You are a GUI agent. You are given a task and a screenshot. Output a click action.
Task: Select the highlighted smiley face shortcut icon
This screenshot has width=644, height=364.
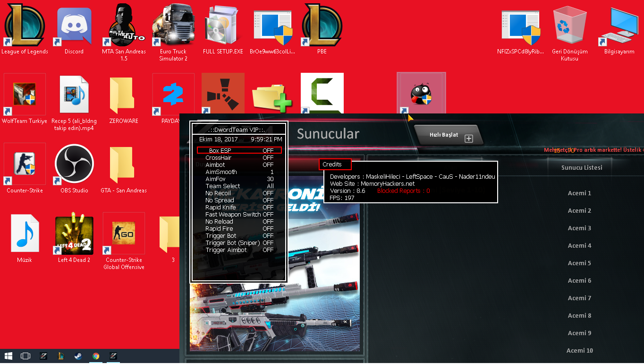[x=421, y=94]
